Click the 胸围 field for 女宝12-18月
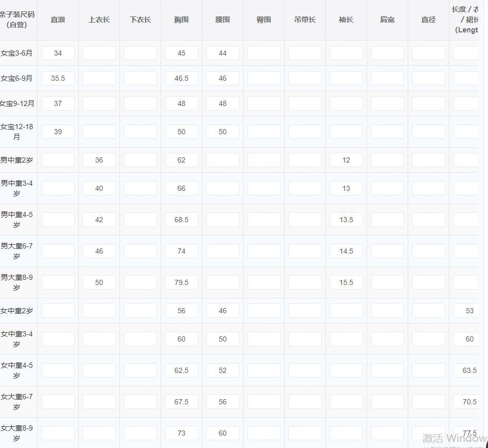 [181, 132]
